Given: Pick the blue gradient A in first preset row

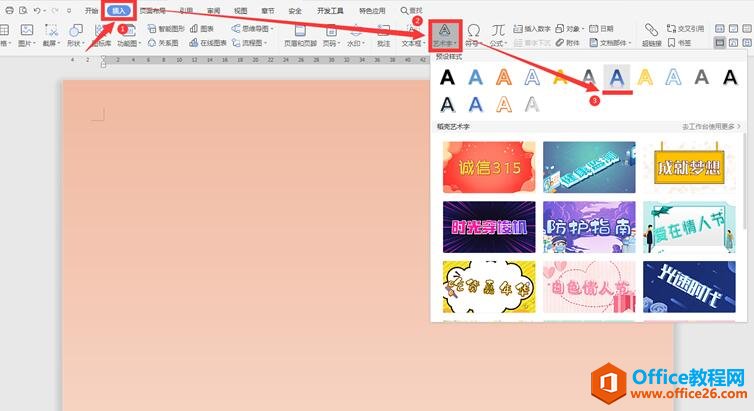Looking at the screenshot, I should point(475,77).
